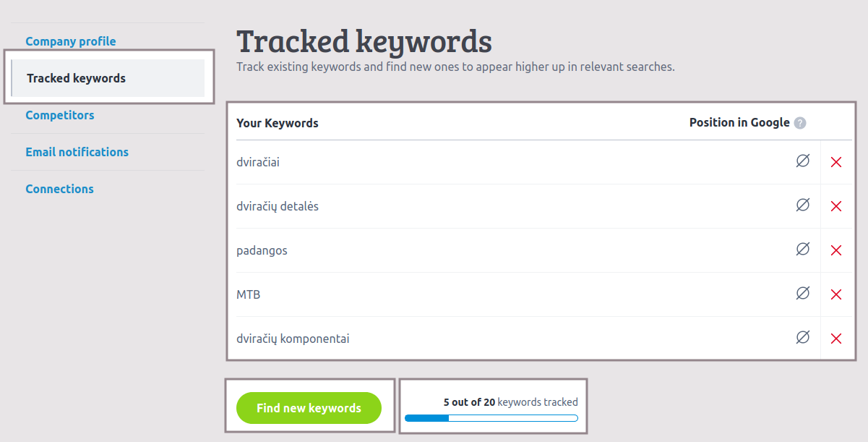Click the Position in Google column header
868x442 pixels.
[739, 122]
